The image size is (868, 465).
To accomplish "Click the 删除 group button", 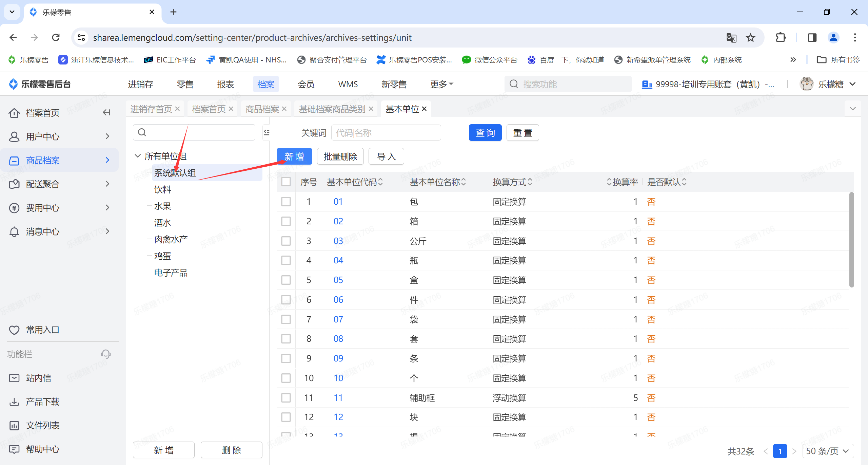I will tap(232, 450).
